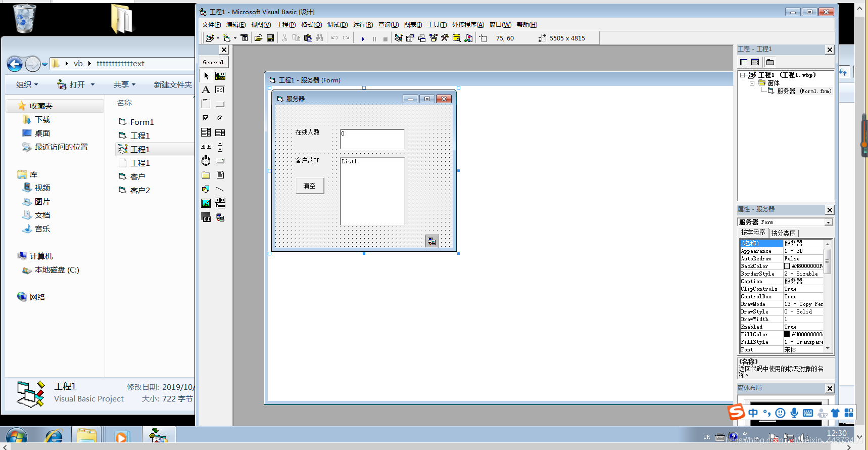Select the TextBox tool (abl icon)
The width and height of the screenshot is (868, 450).
[220, 90]
